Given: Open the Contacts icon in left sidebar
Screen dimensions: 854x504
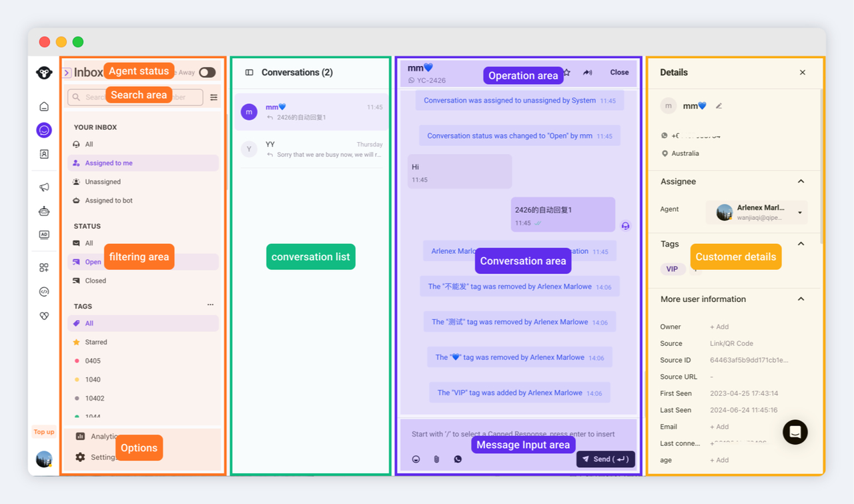Looking at the screenshot, I should point(44,154).
